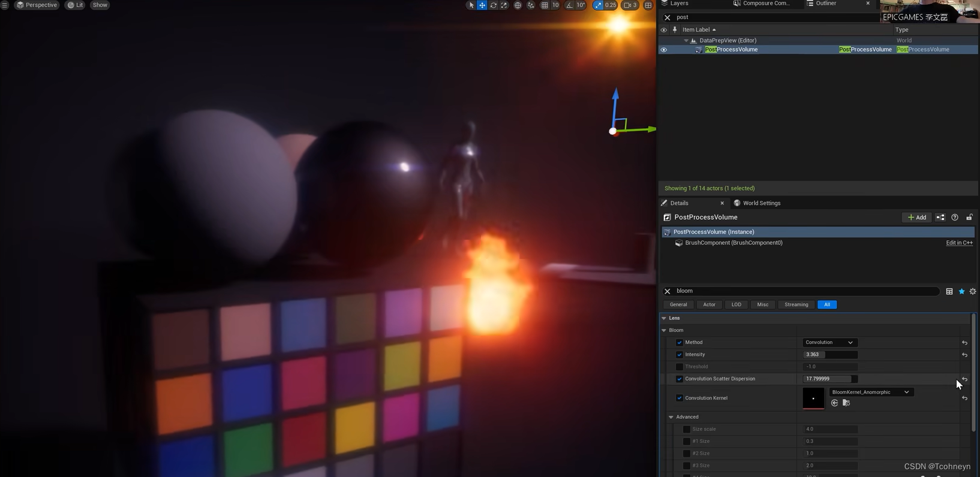Uncheck the Convolution Kernel checkbox
This screenshot has height=477, width=980.
[680, 398]
